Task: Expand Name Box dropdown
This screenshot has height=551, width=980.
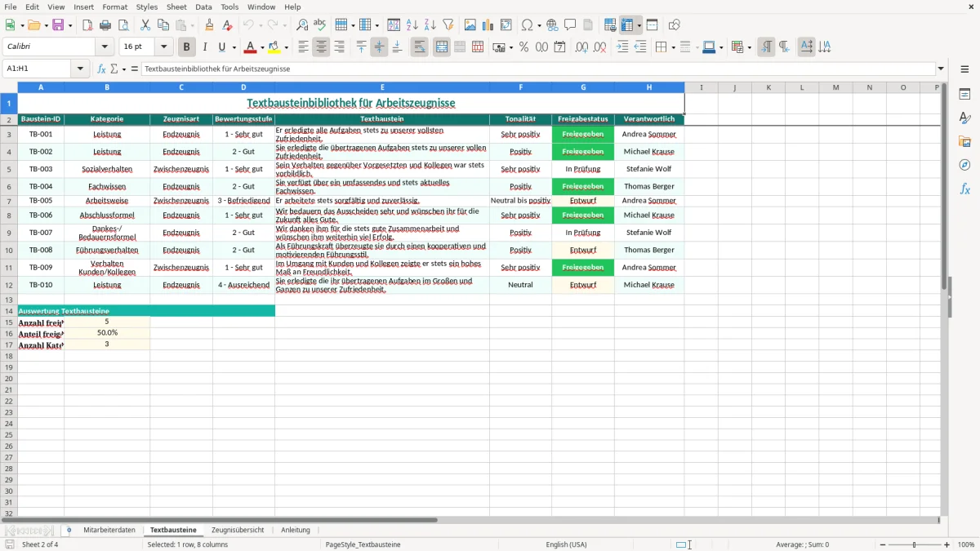Action: (80, 69)
